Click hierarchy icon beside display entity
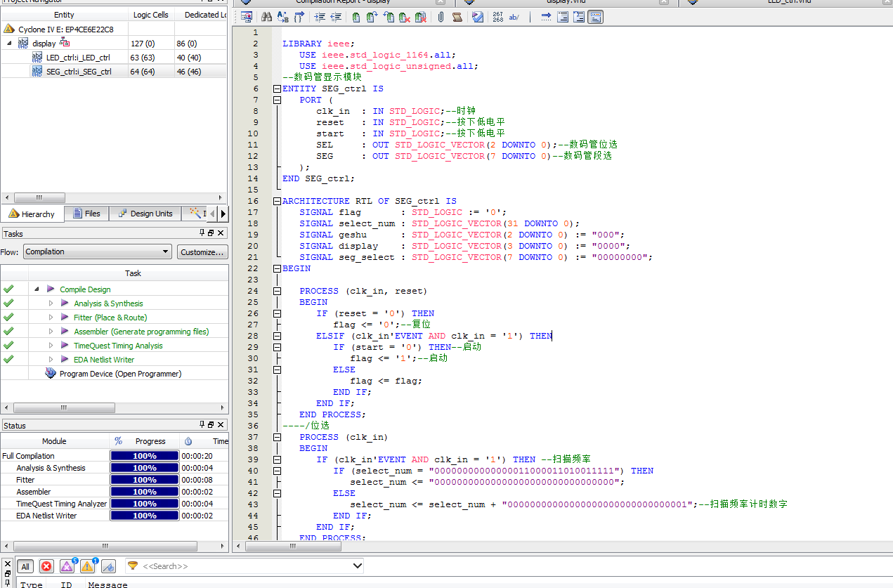 [65, 43]
